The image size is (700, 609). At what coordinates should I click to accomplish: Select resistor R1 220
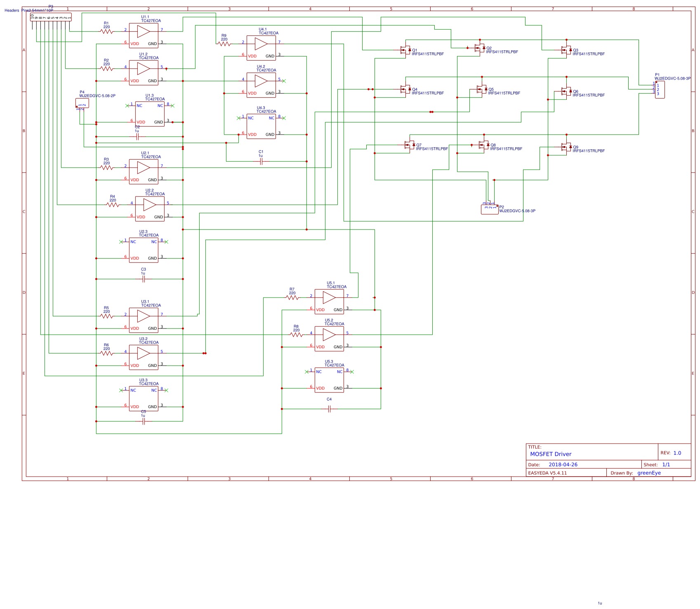[x=106, y=31]
